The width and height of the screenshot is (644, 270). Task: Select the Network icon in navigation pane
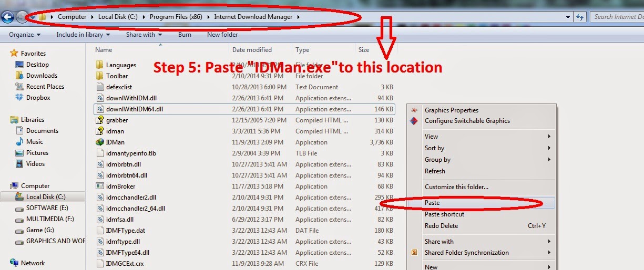(14, 263)
